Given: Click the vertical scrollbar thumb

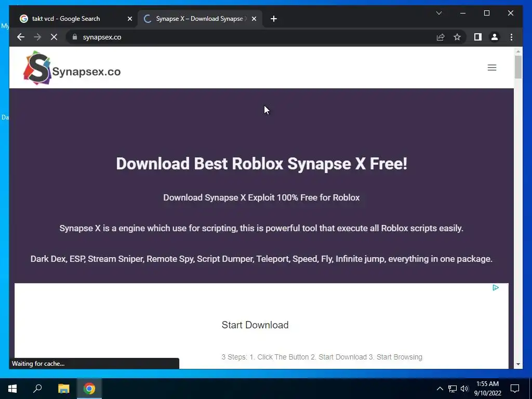Looking at the screenshot, I should click(x=518, y=67).
